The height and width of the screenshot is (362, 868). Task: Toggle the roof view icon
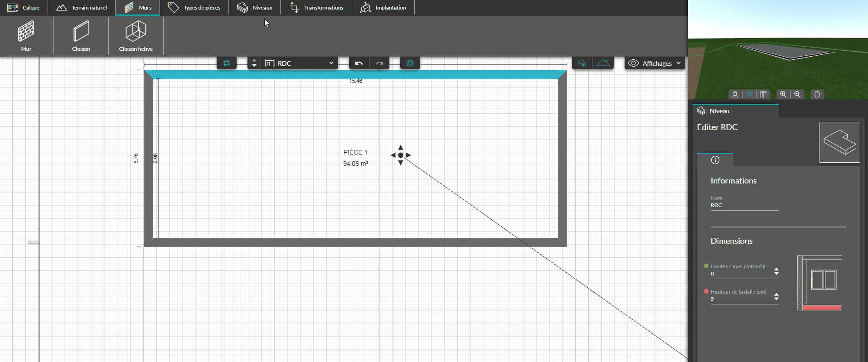603,63
